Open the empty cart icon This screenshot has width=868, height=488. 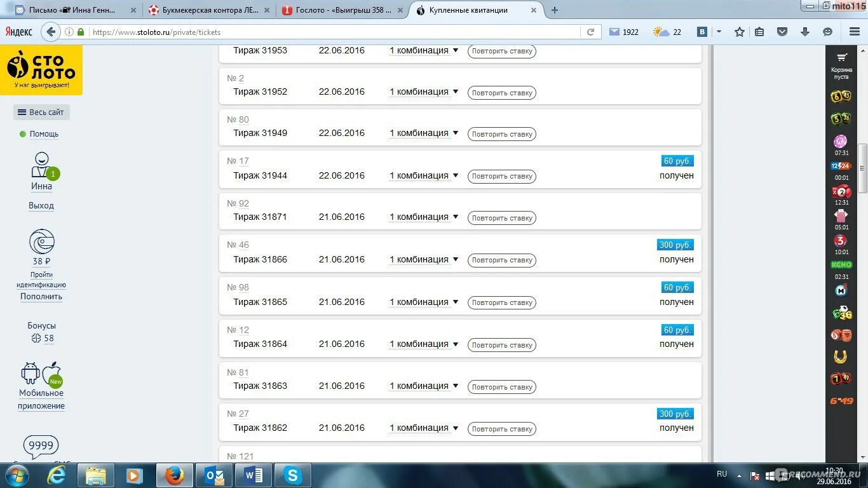[841, 58]
